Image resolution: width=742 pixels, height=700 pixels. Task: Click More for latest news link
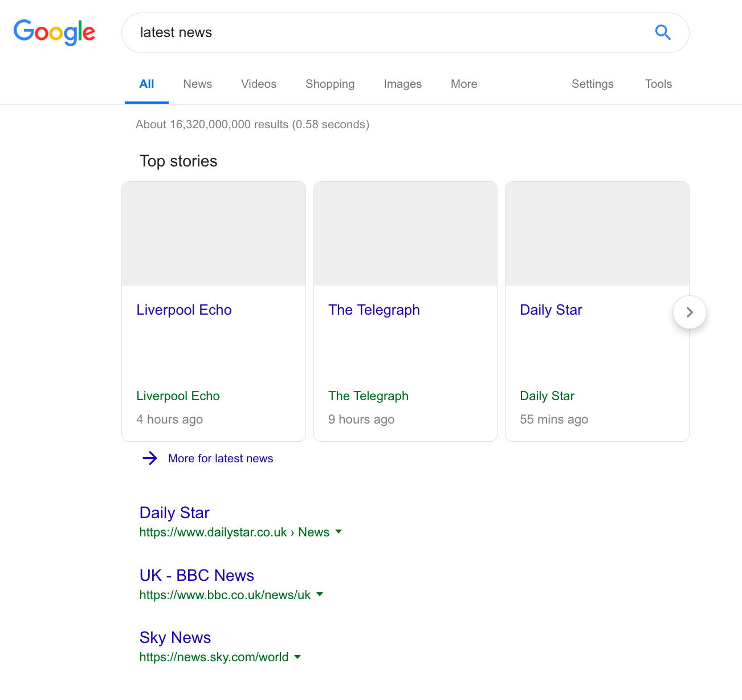pos(221,458)
